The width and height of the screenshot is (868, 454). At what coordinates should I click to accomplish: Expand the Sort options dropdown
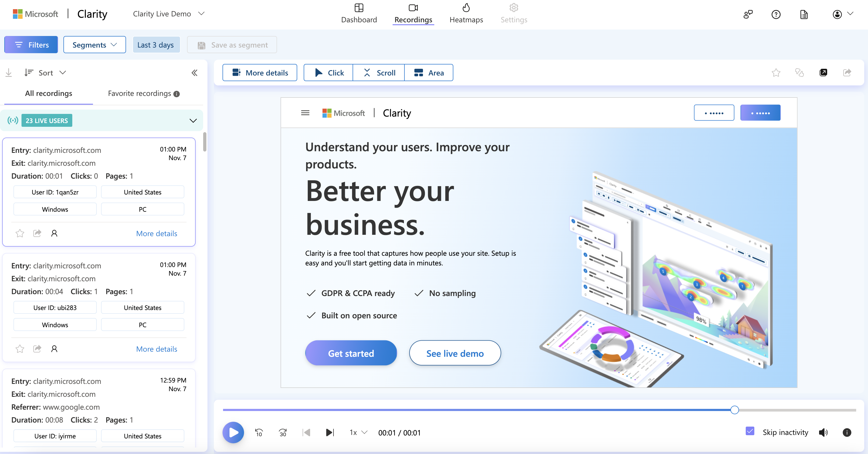[x=46, y=72]
